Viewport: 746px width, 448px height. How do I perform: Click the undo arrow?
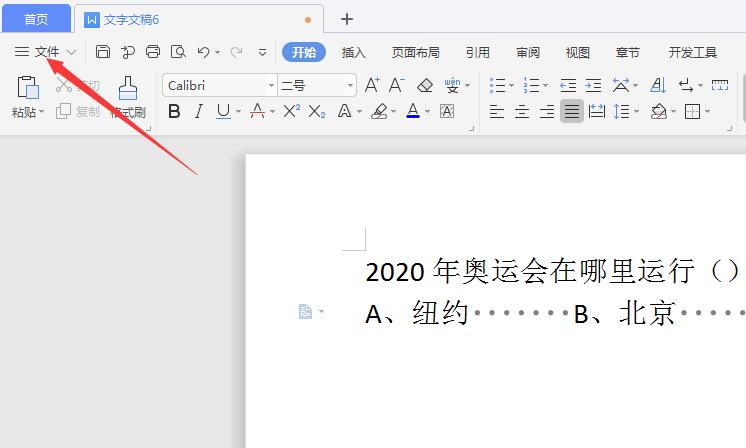pos(204,52)
